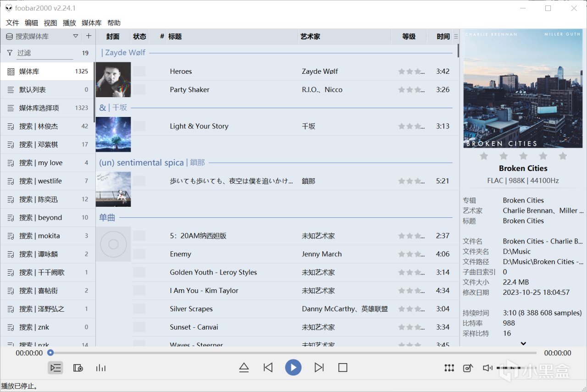Click the playback order icon left of the speaker
This screenshot has width=587, height=392.
[x=449, y=368]
